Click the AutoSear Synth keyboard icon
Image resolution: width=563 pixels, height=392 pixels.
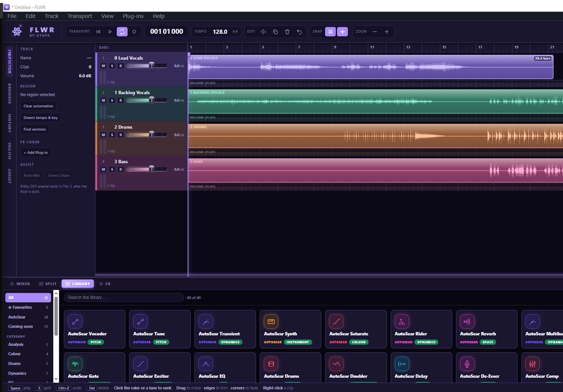pyautogui.click(x=271, y=321)
